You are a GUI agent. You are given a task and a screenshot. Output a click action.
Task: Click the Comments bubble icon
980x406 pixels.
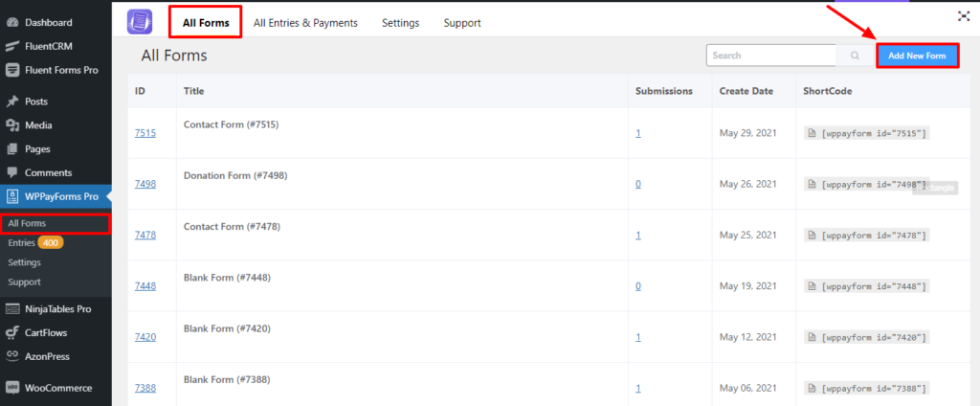click(x=12, y=173)
